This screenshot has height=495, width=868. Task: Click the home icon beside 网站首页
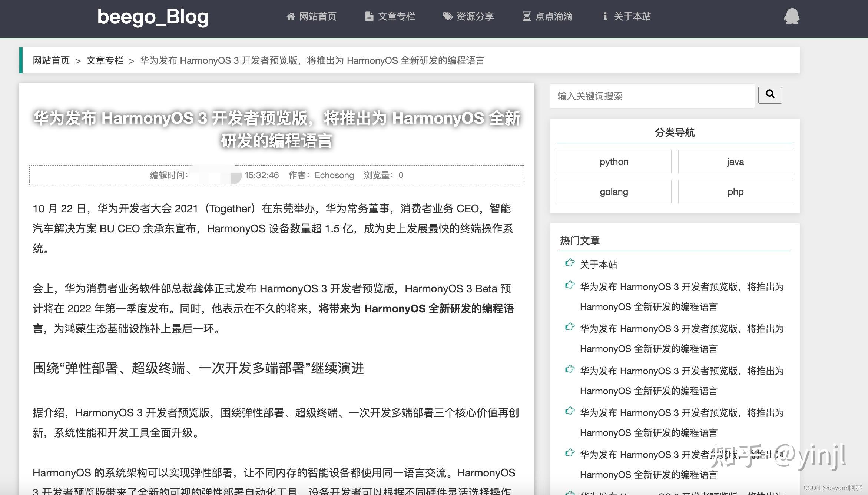coord(291,16)
